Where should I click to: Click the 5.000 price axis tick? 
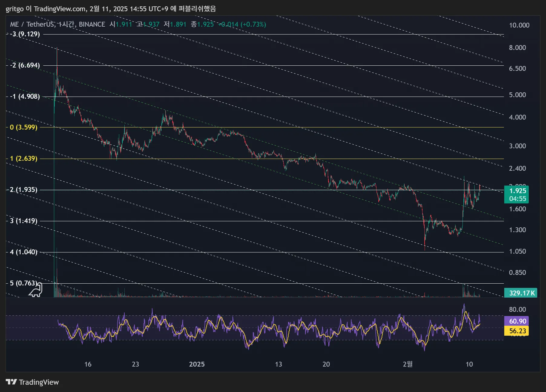[x=517, y=95]
